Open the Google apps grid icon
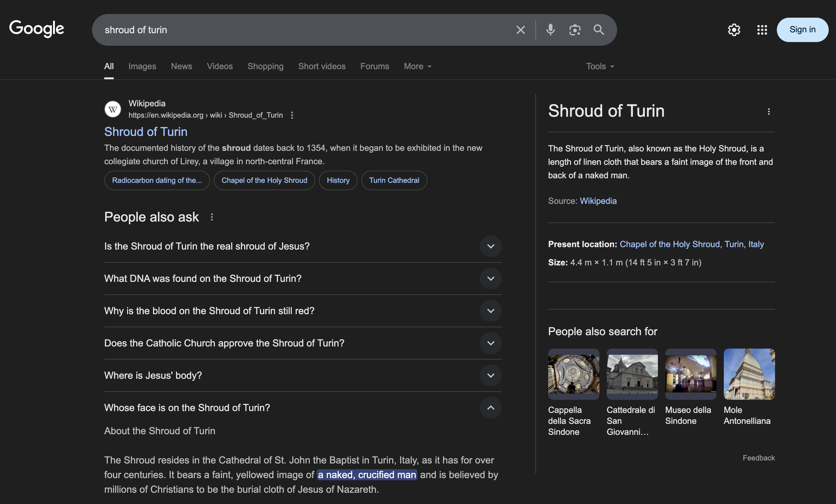The image size is (836, 504). pyautogui.click(x=762, y=30)
